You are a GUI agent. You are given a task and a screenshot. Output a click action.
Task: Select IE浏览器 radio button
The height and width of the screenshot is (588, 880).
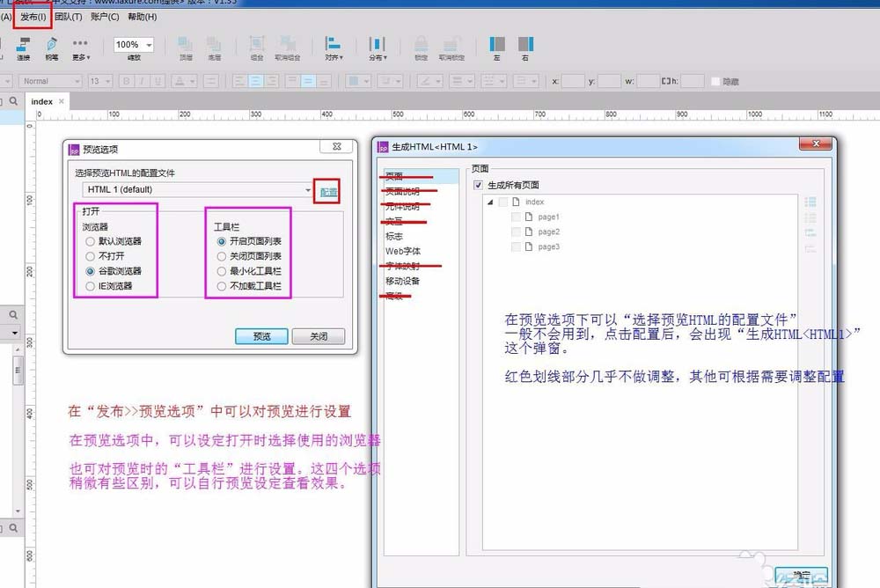coord(90,286)
